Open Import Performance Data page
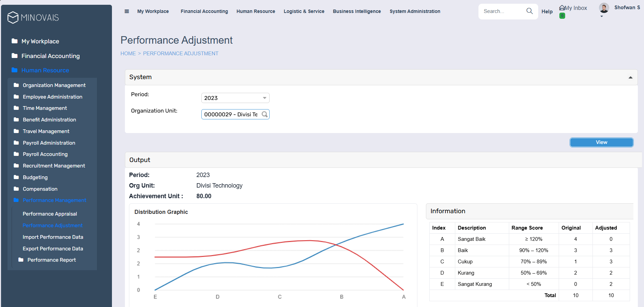 point(53,237)
